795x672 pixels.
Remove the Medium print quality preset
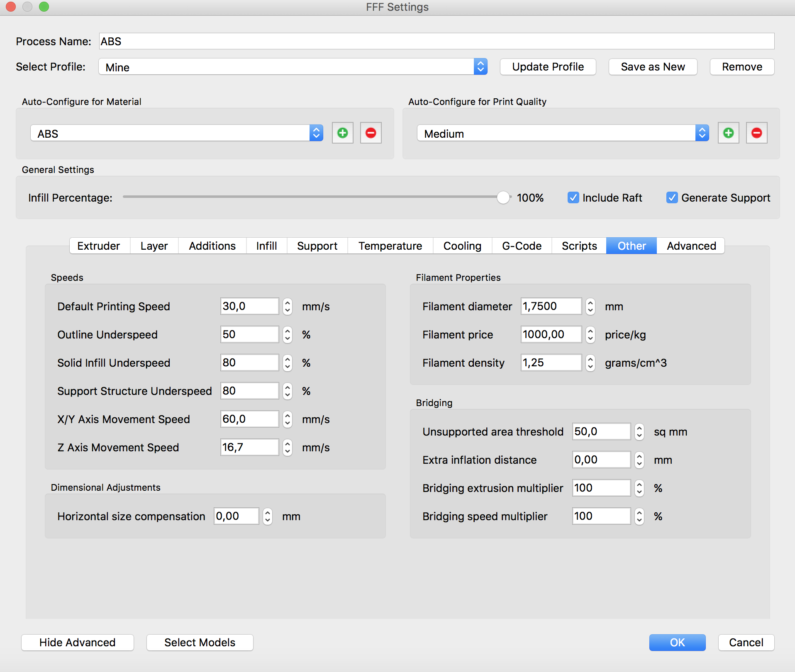pos(756,133)
